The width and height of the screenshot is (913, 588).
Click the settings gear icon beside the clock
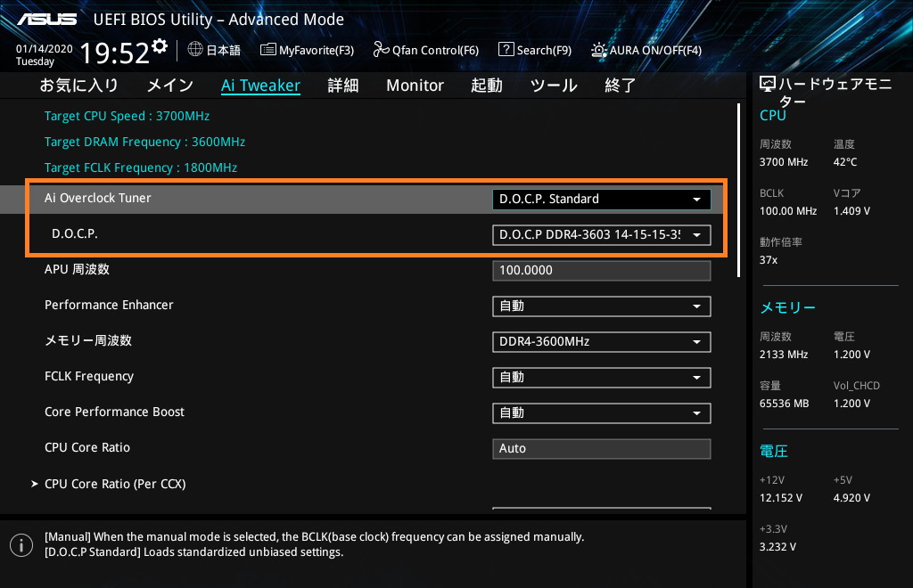160,46
